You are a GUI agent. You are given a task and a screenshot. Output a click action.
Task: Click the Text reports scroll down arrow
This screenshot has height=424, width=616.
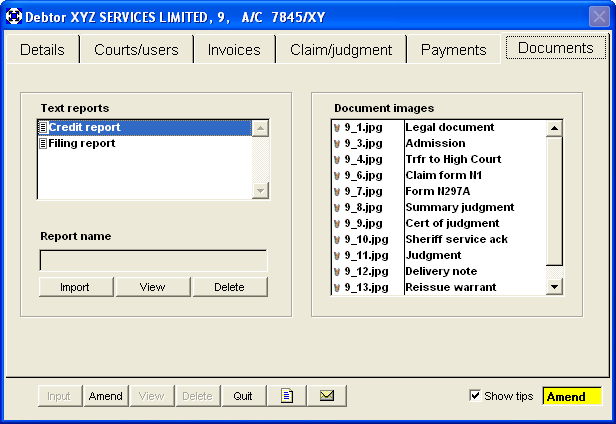261,191
